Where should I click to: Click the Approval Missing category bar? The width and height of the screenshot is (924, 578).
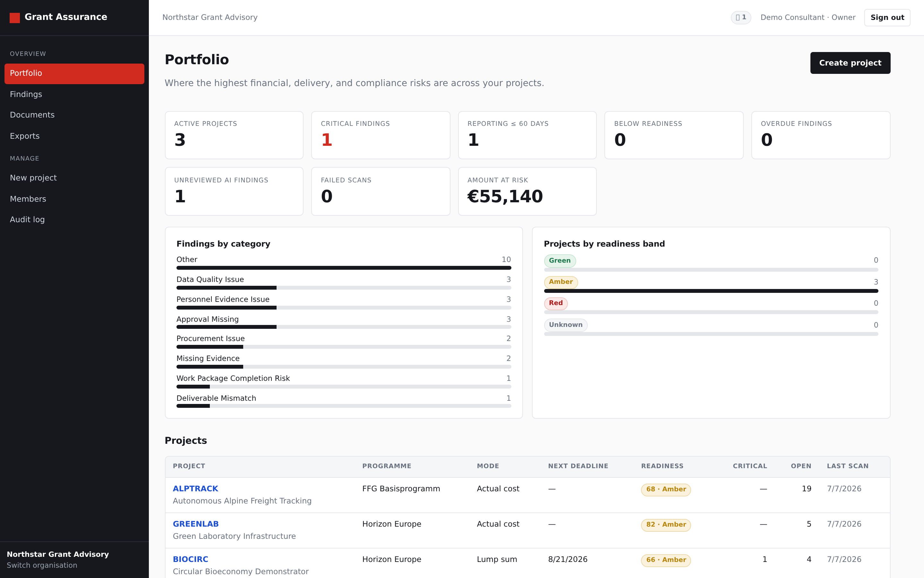pyautogui.click(x=344, y=327)
